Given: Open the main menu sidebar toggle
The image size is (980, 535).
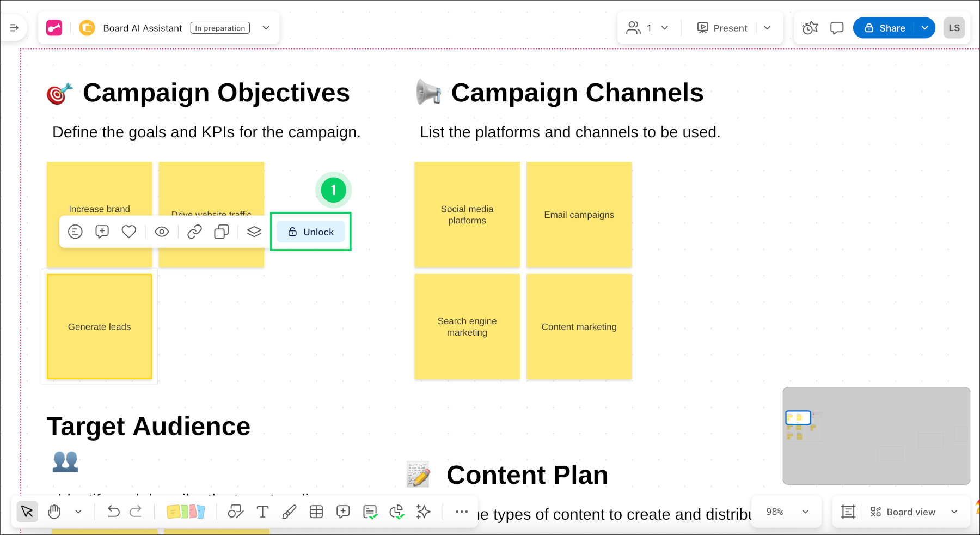Looking at the screenshot, I should point(15,28).
